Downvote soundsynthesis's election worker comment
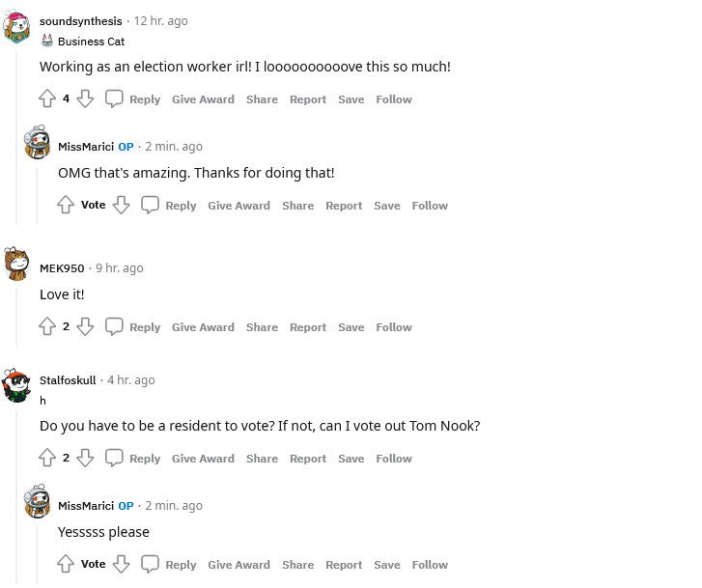702x588 pixels. click(85, 98)
